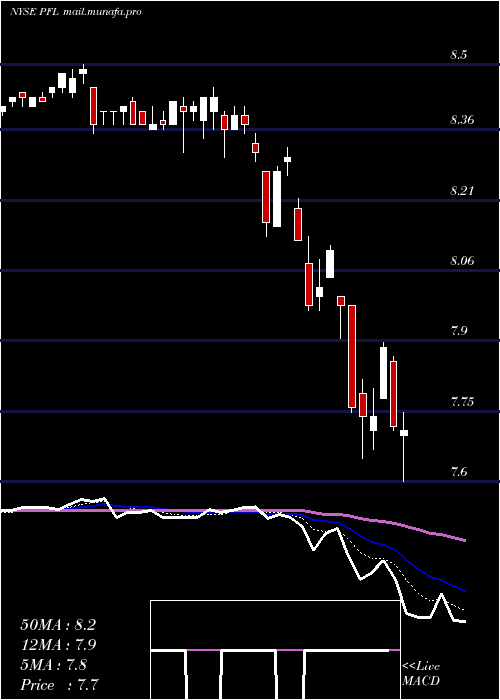Click the NYSE PFL mail.munafa.pro title
Screen dimensions: 500x700
tap(75, 12)
